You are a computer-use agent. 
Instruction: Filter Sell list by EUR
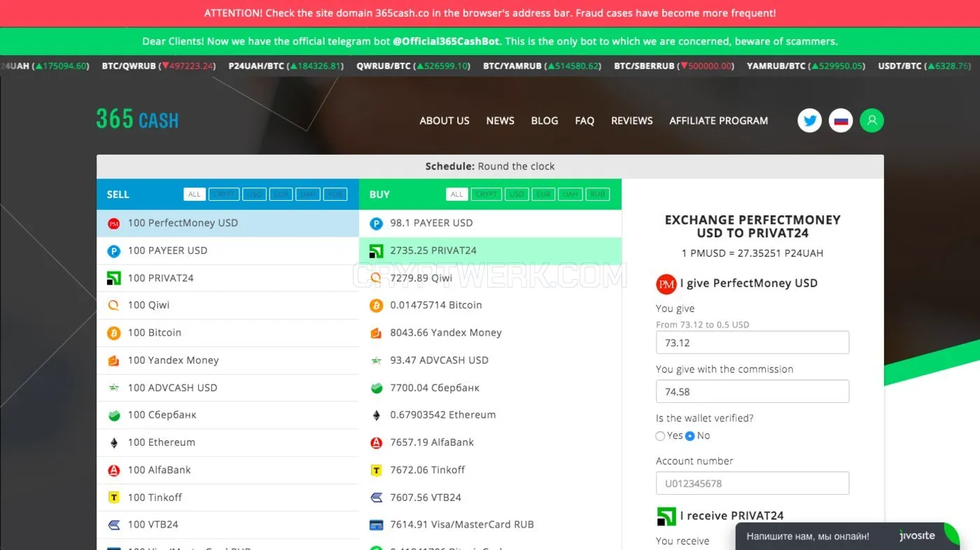[281, 194]
